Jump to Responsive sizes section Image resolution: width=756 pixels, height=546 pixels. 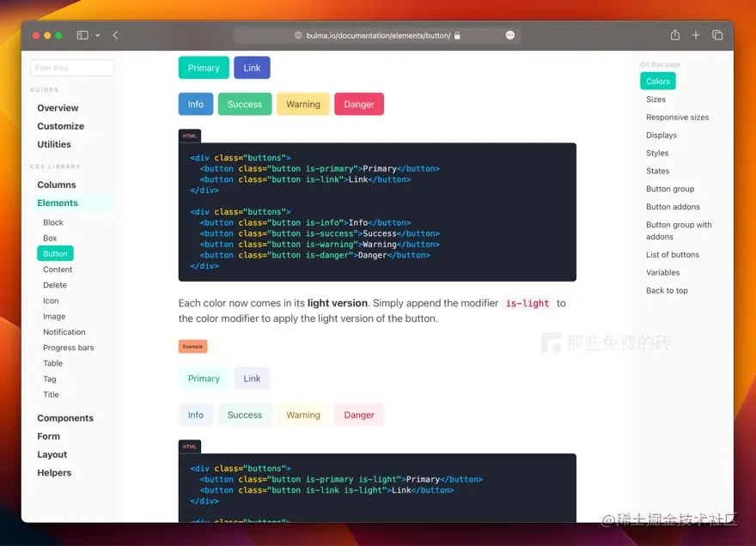(678, 117)
